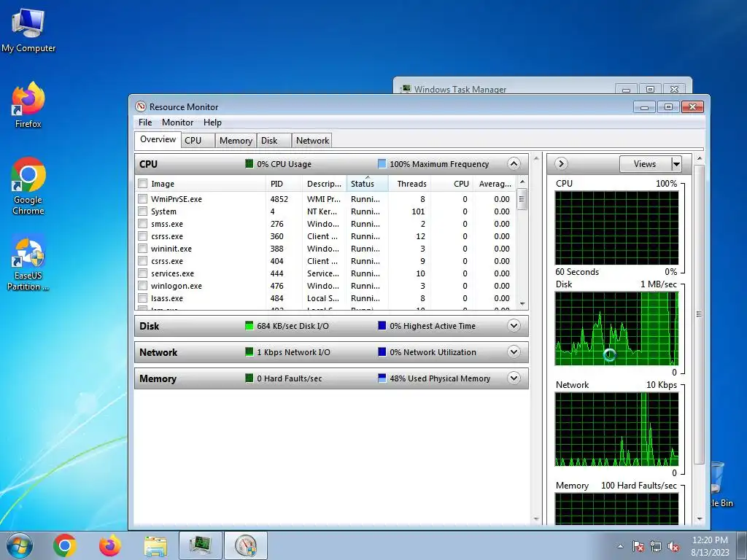Viewport: 747px width, 560px height.
Task: Tick checkbox for csrss.exe PID 404
Action: (x=142, y=260)
